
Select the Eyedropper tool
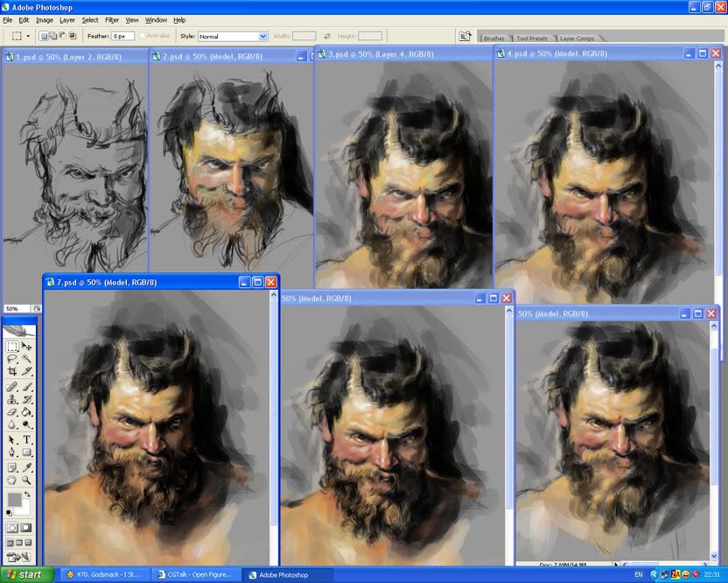[27, 467]
